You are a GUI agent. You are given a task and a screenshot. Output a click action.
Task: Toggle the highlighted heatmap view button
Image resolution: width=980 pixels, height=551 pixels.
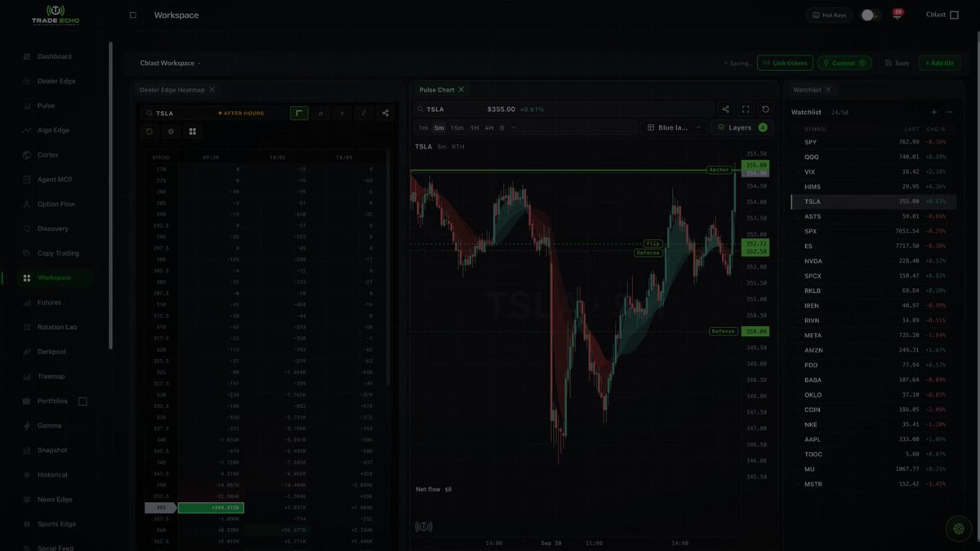[x=299, y=113]
